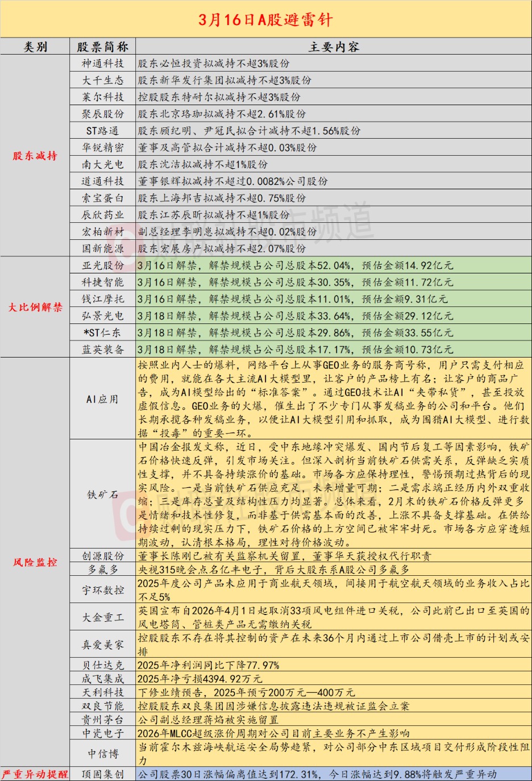The width and height of the screenshot is (532, 781).
Task: Click stock name '顶固集创'
Action: [x=102, y=774]
